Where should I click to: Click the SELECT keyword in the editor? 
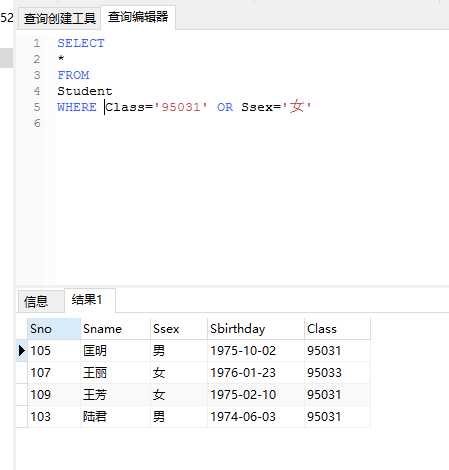pos(81,43)
